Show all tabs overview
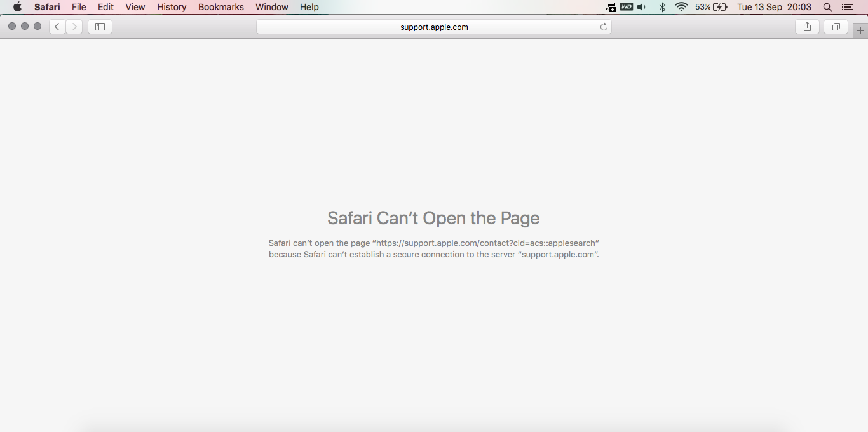This screenshot has height=432, width=868. (x=836, y=27)
